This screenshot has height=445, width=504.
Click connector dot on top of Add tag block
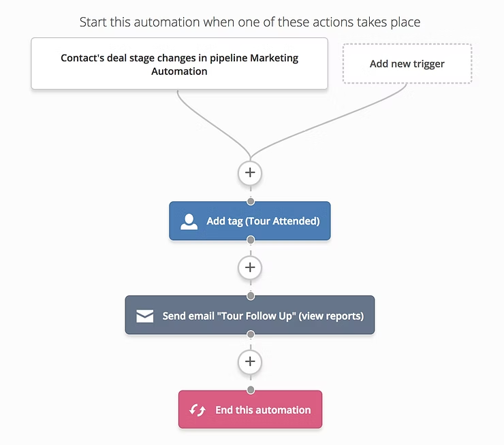251,201
